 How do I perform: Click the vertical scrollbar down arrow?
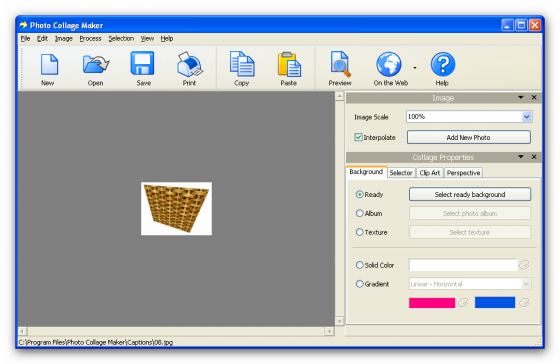[x=339, y=321]
